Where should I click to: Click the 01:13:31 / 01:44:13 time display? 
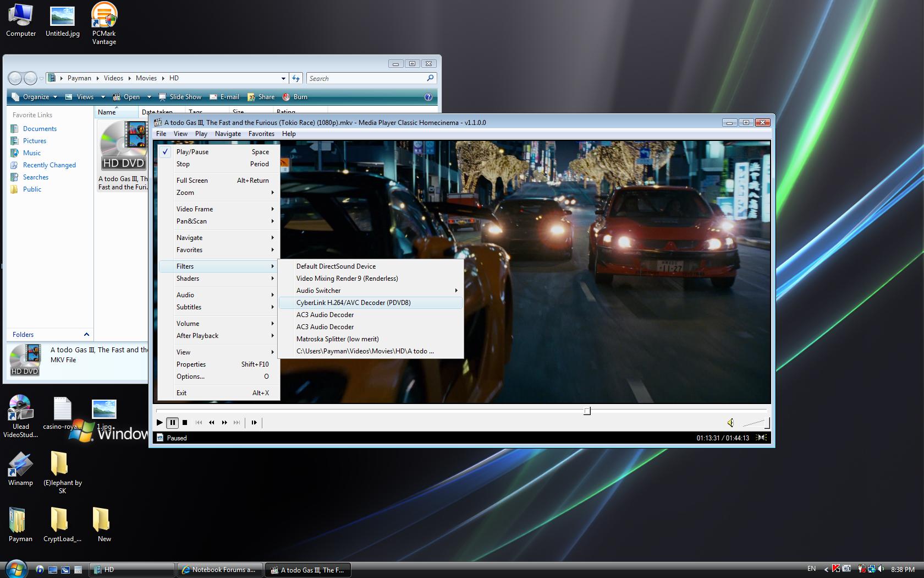point(723,438)
